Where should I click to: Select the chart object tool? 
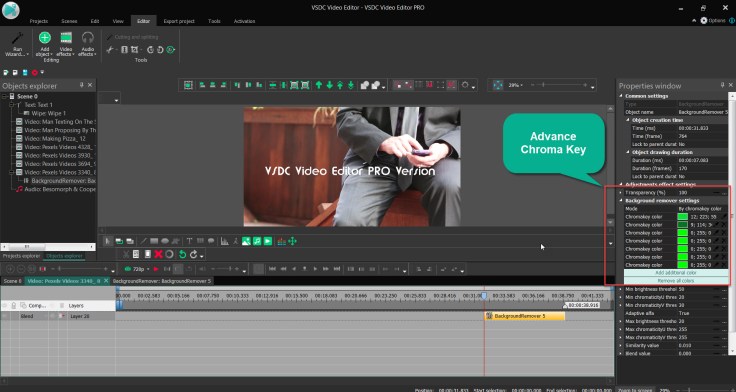pos(225,241)
